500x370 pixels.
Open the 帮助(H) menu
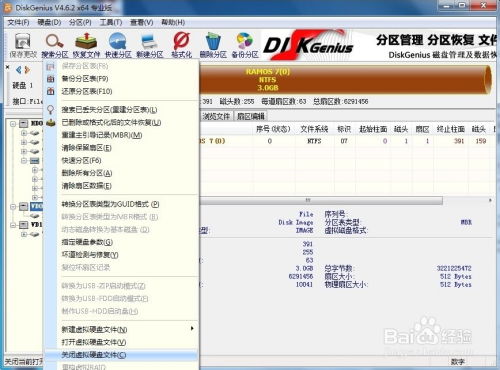pyautogui.click(x=173, y=22)
